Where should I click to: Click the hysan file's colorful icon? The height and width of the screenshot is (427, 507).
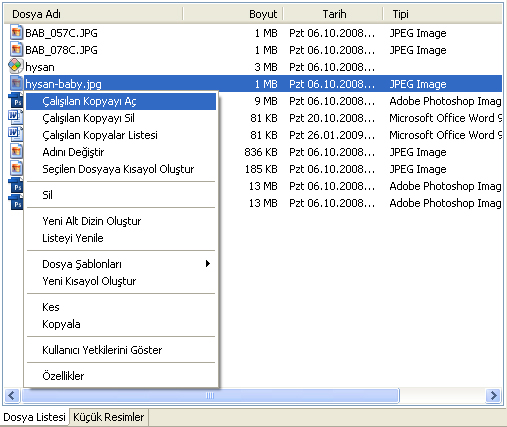(x=15, y=66)
